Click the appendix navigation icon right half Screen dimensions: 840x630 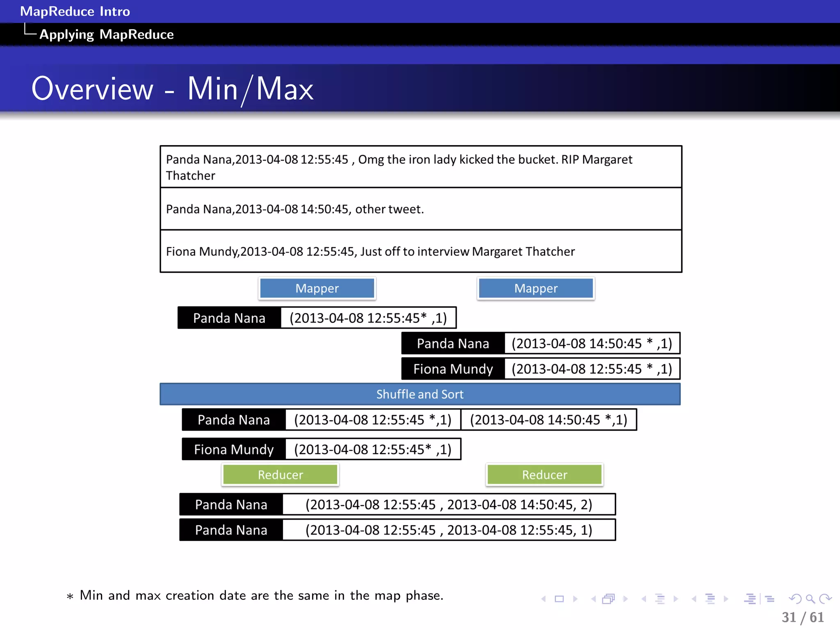click(x=770, y=599)
